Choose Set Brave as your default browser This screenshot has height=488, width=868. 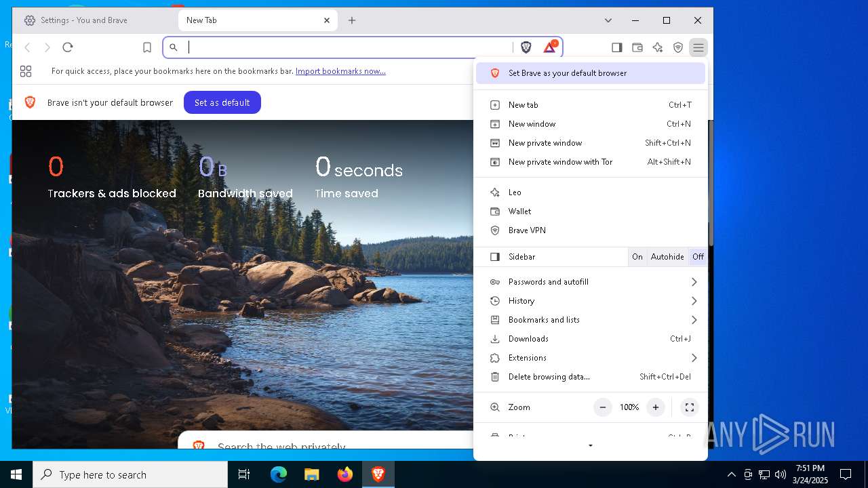(591, 73)
